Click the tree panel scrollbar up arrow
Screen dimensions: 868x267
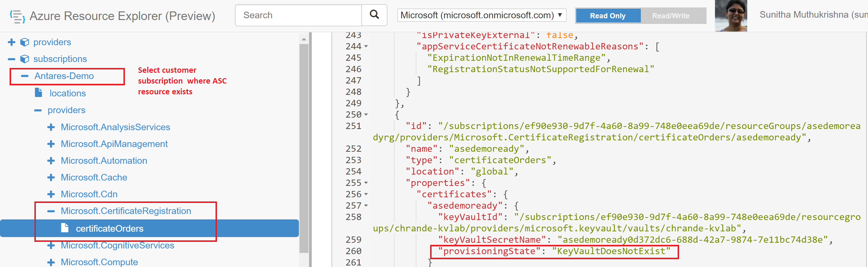(304, 40)
